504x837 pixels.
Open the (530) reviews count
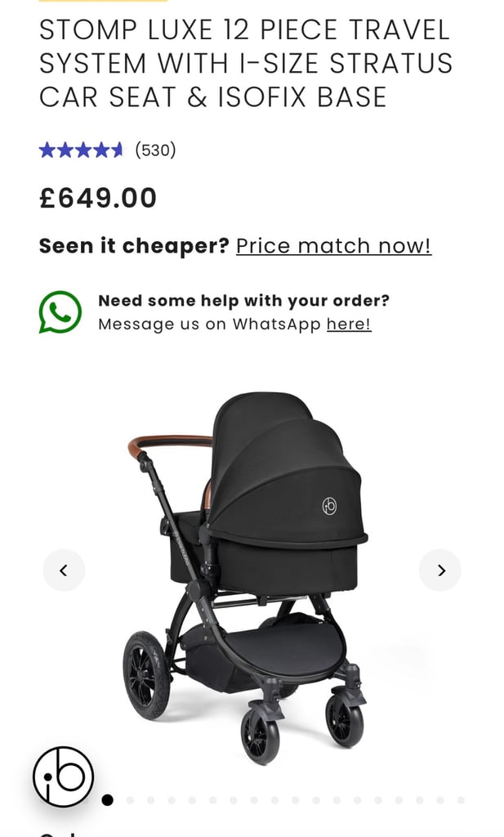pos(155,150)
